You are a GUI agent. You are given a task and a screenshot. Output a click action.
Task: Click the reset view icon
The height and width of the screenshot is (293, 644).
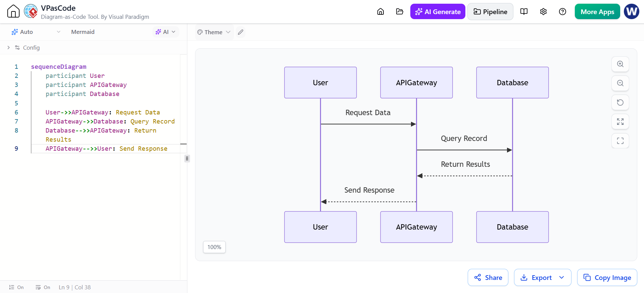620,102
